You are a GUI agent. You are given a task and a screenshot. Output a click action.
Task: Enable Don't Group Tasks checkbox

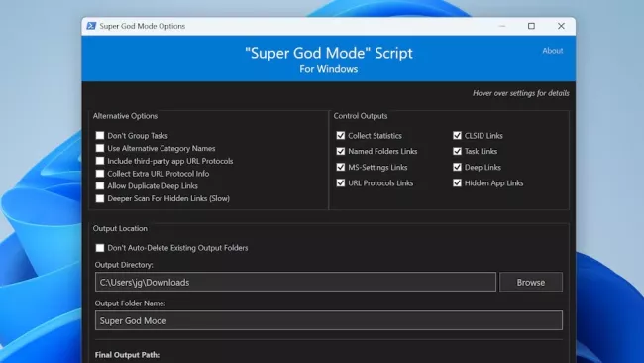[100, 135]
